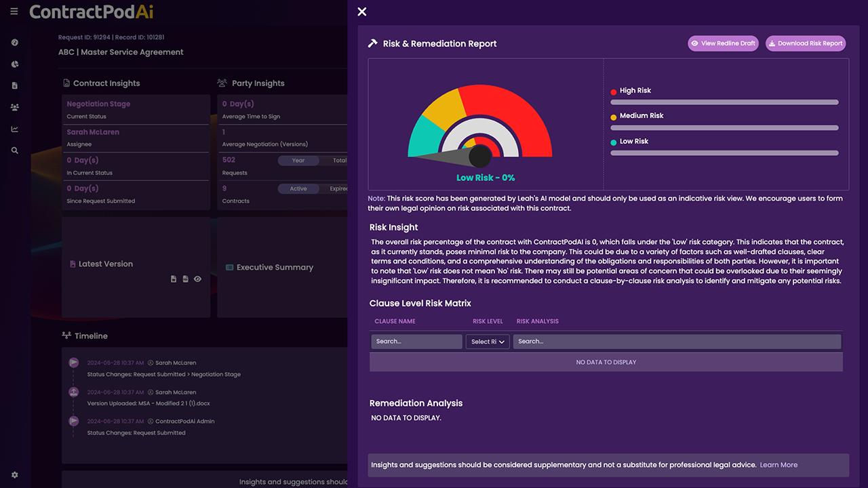This screenshot has height=488, width=868.
Task: Click the Timeline heading icon
Action: [66, 335]
